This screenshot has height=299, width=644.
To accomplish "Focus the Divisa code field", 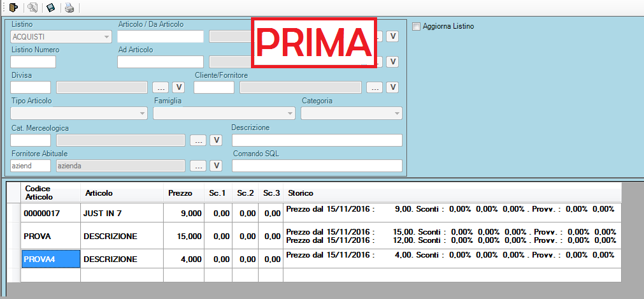I will click(31, 87).
